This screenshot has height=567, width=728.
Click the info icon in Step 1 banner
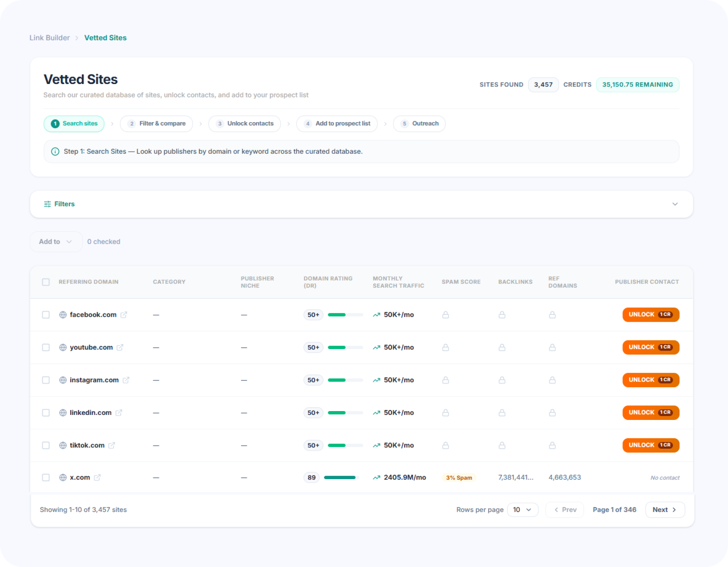click(x=55, y=151)
